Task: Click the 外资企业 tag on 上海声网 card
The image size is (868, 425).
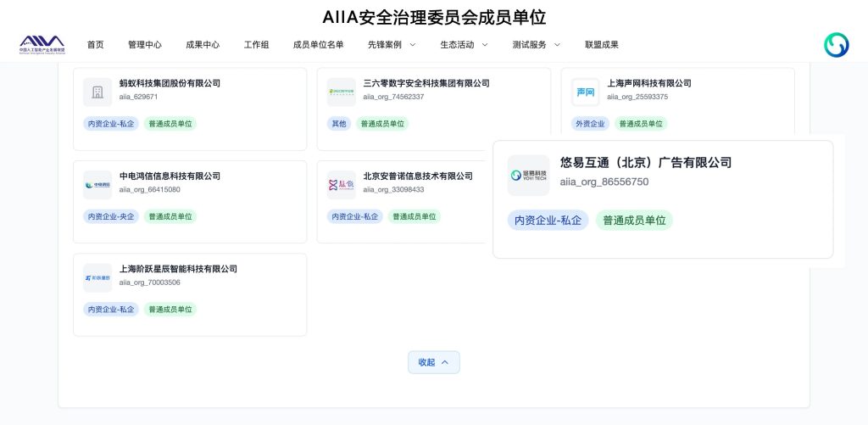Action: pyautogui.click(x=590, y=124)
